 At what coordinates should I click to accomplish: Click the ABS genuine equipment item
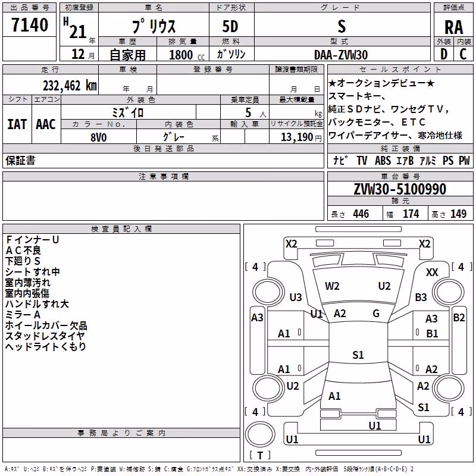383,160
